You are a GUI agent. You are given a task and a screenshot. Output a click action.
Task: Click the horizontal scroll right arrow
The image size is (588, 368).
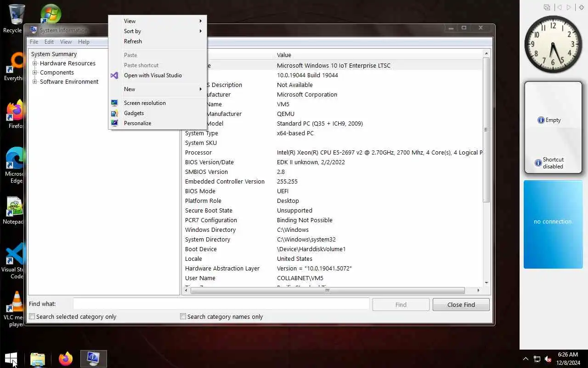(x=478, y=290)
